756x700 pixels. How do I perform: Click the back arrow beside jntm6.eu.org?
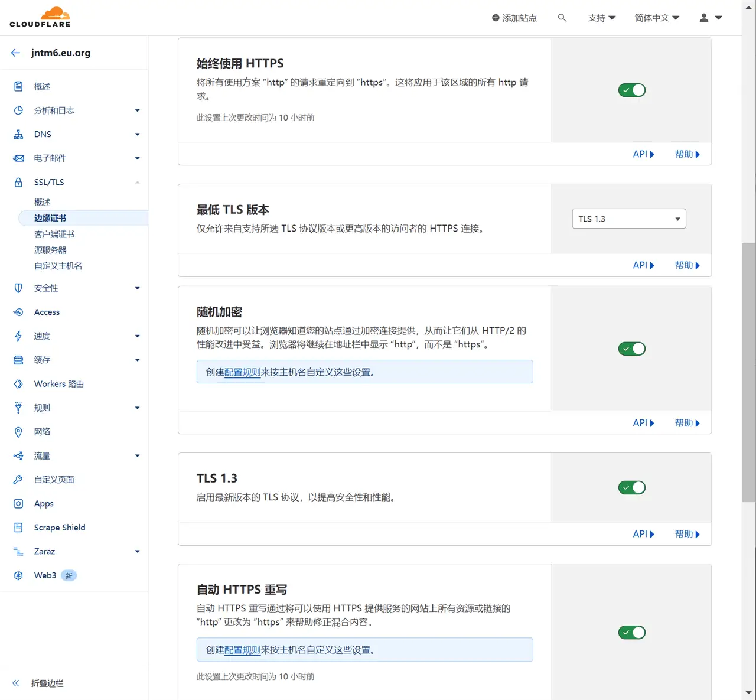[16, 53]
